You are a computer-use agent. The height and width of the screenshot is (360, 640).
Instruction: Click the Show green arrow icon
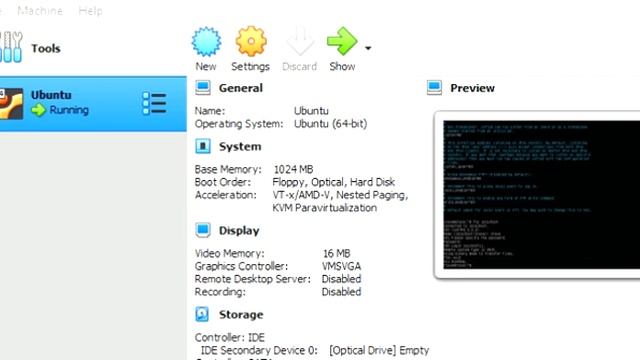tap(342, 41)
